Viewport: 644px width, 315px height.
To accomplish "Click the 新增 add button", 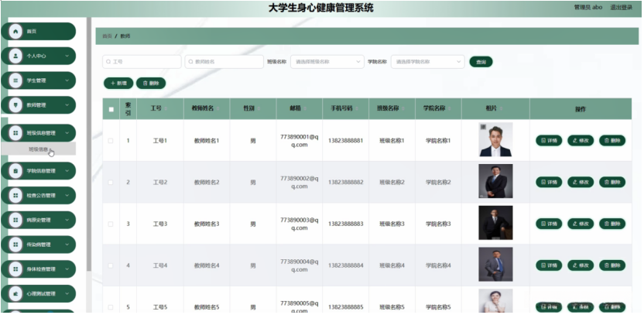I will point(118,83).
